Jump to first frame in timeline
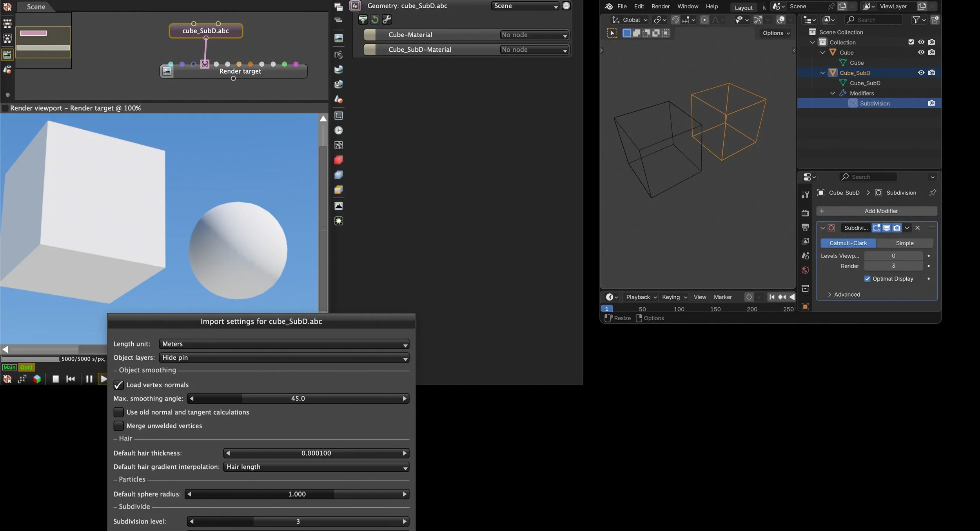This screenshot has width=980, height=531. tap(771, 297)
